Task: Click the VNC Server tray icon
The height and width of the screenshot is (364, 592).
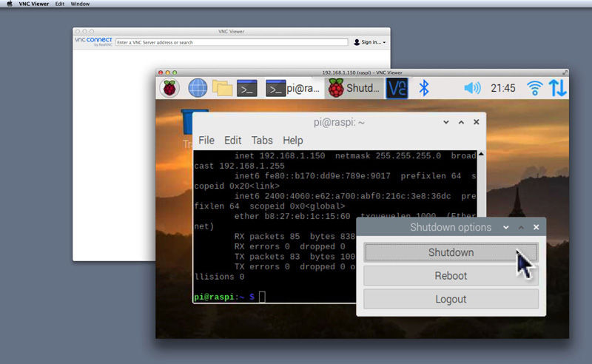Action: [397, 88]
